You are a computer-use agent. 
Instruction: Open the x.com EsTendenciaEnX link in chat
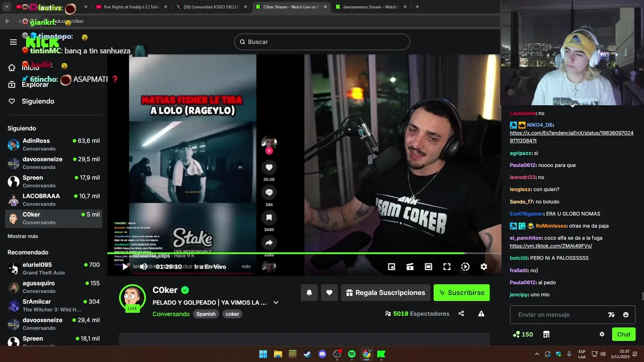point(572,137)
